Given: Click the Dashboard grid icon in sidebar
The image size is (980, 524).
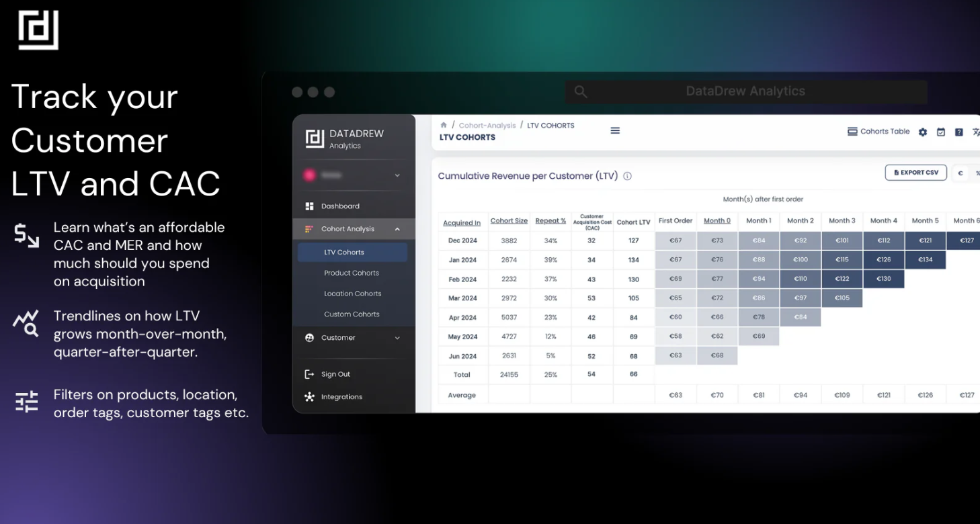Looking at the screenshot, I should pos(309,206).
